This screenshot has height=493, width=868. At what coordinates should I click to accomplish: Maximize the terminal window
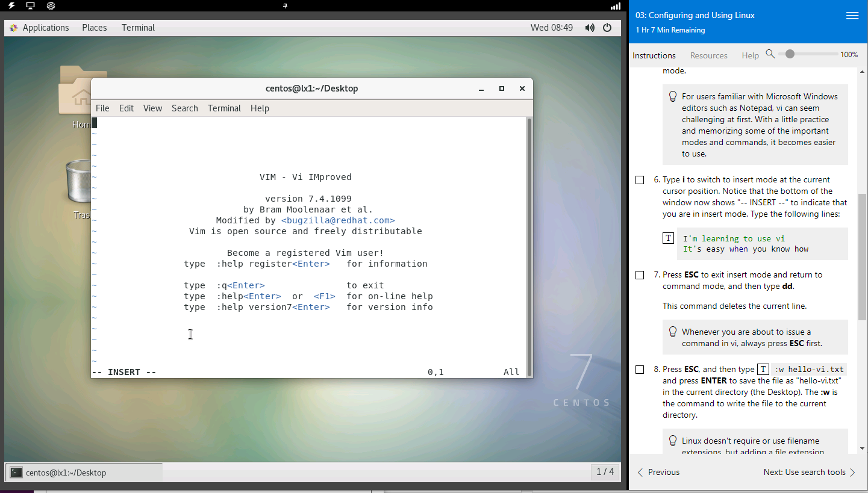click(502, 88)
